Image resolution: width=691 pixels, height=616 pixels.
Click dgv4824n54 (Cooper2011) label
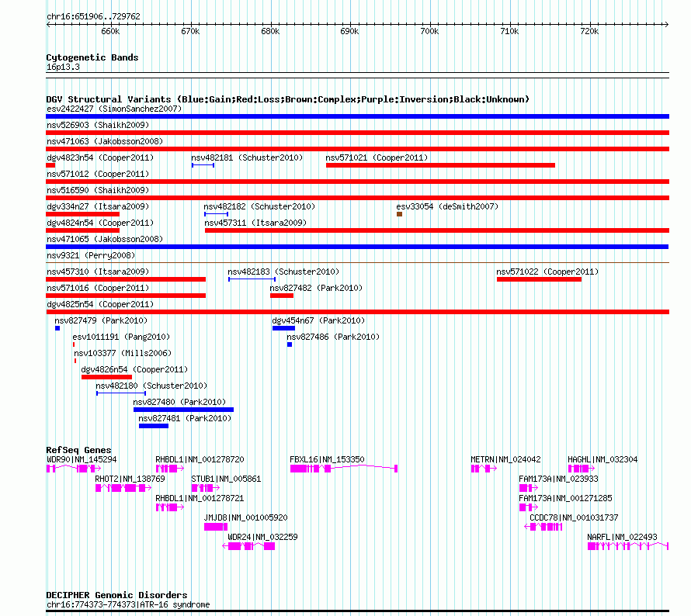pyautogui.click(x=100, y=223)
